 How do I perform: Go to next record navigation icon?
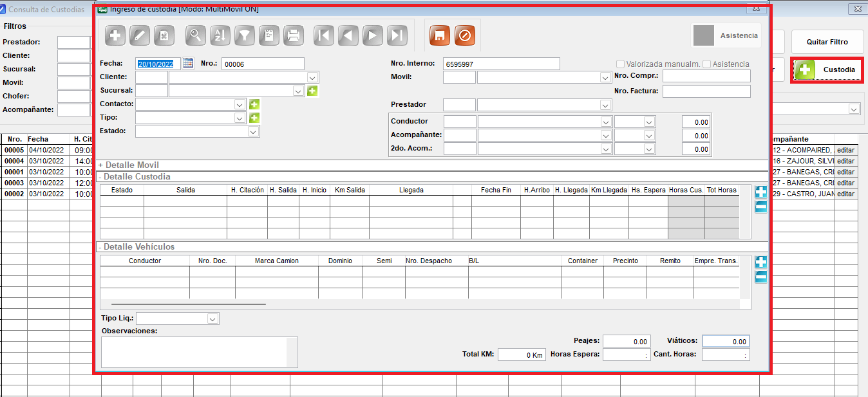373,36
